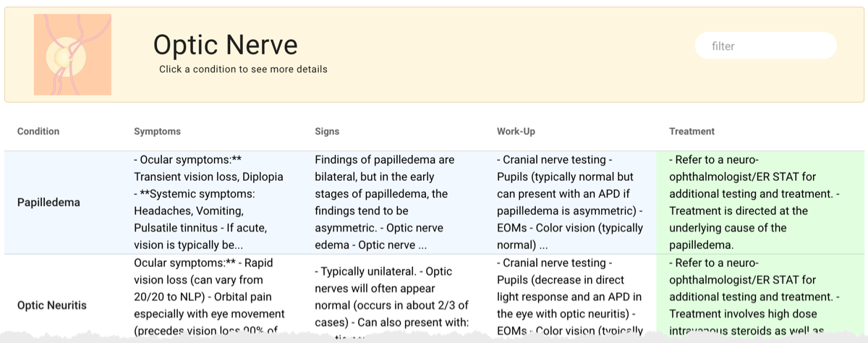
Task: Click the Optic Nerve page title
Action: tap(225, 45)
